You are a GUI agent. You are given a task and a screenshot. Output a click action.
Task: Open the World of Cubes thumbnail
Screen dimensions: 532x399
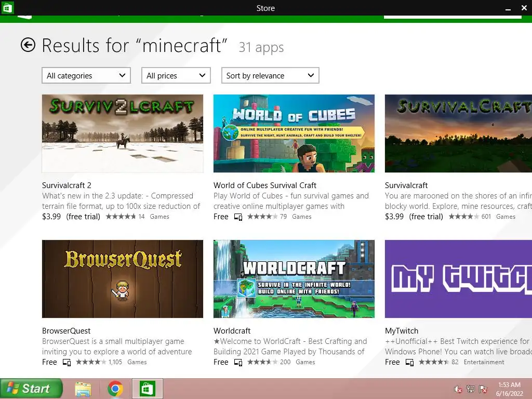294,134
